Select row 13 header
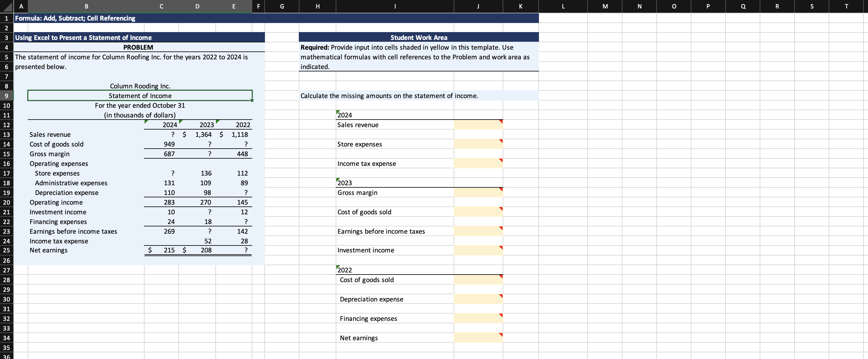 coord(6,134)
